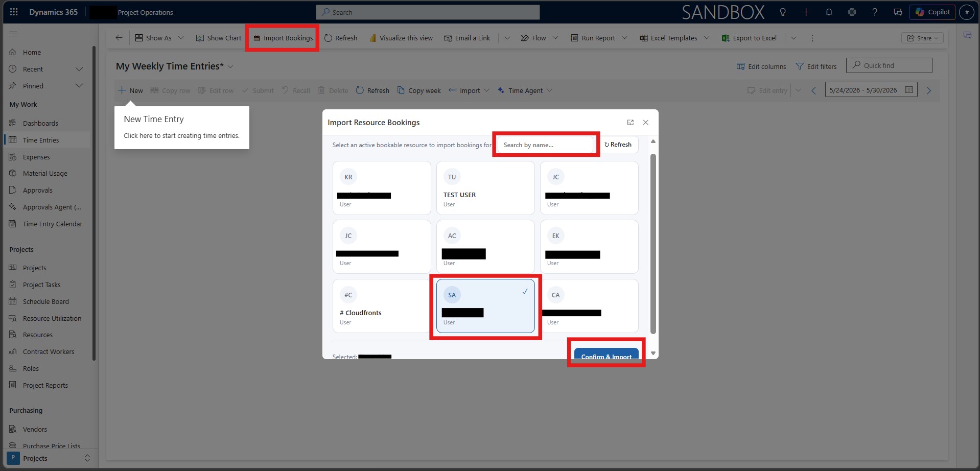The width and height of the screenshot is (980, 471).
Task: Open the more commands vertical ellipsis
Action: coord(812,38)
